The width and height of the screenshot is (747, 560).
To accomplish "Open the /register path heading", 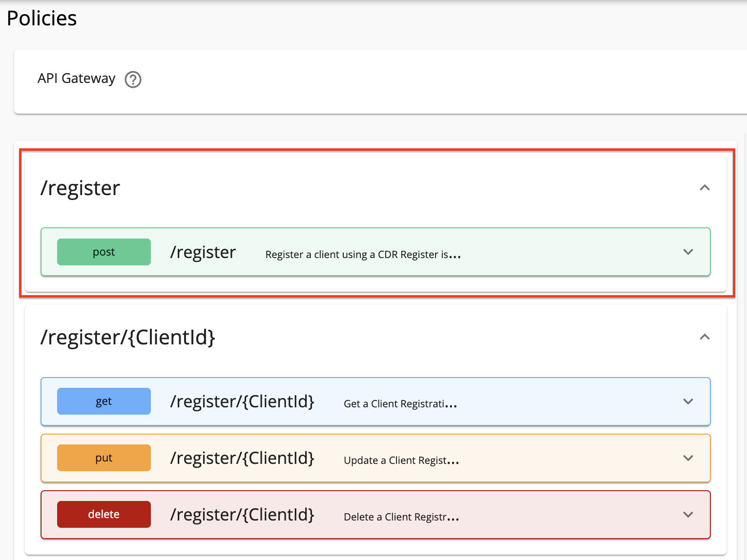I will tap(80, 188).
